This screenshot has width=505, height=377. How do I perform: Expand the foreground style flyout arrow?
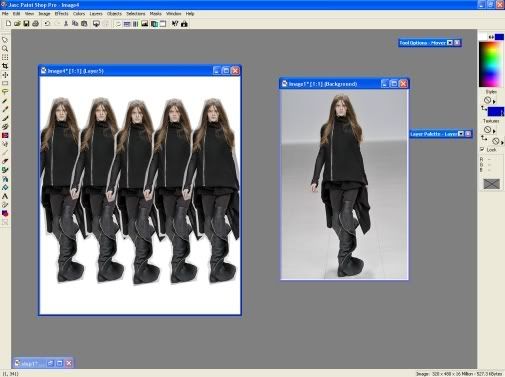point(494,101)
